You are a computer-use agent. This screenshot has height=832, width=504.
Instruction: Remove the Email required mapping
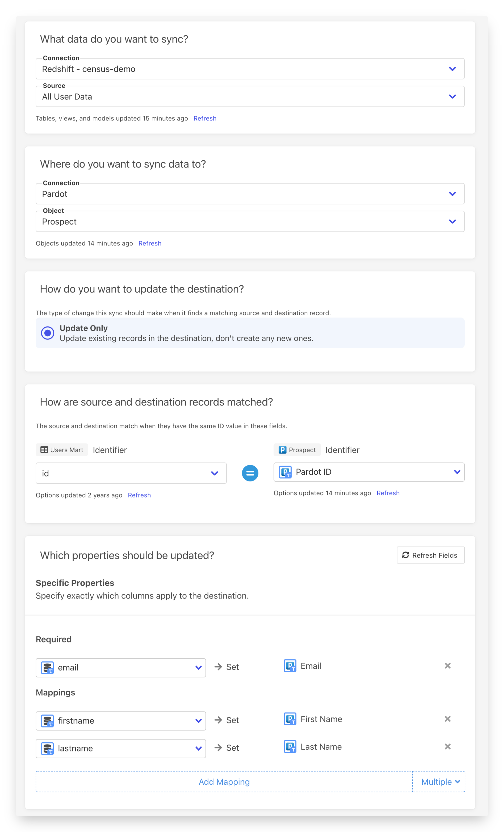447,666
